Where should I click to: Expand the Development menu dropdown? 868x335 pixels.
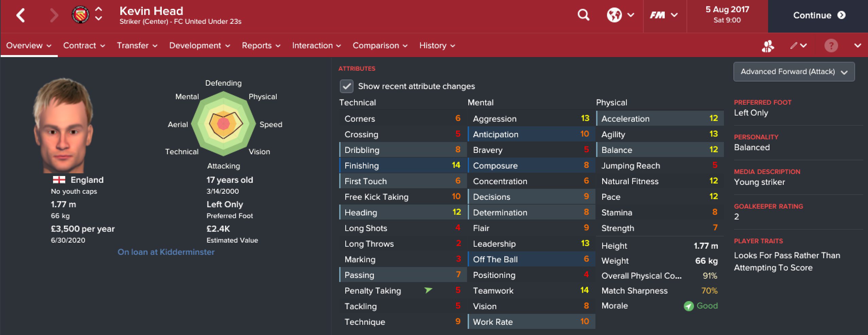pyautogui.click(x=199, y=46)
